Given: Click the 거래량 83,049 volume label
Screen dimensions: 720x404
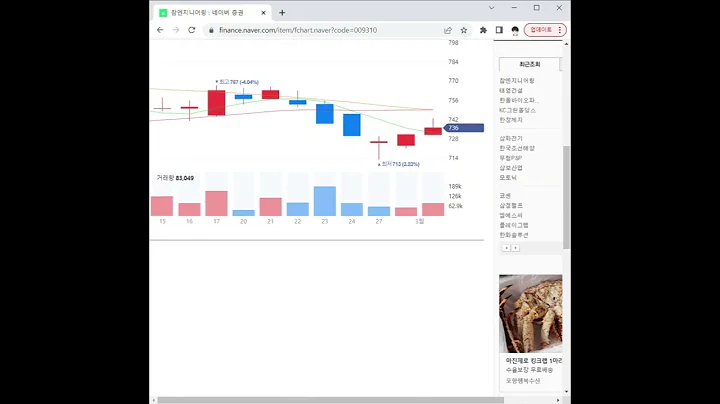Looking at the screenshot, I should [x=175, y=178].
